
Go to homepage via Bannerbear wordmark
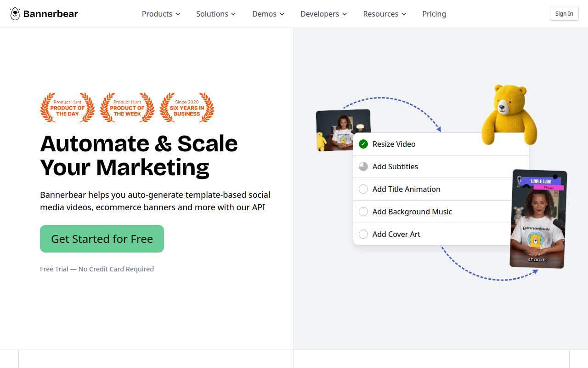[51, 14]
